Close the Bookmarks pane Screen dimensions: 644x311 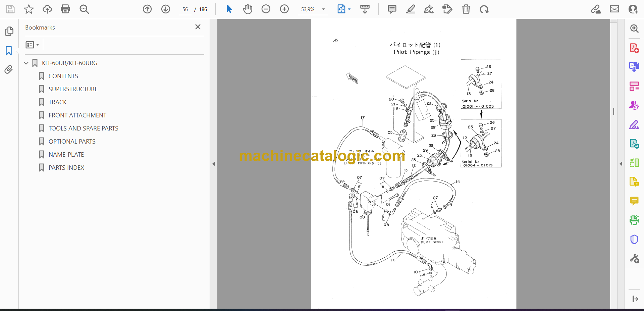click(198, 27)
